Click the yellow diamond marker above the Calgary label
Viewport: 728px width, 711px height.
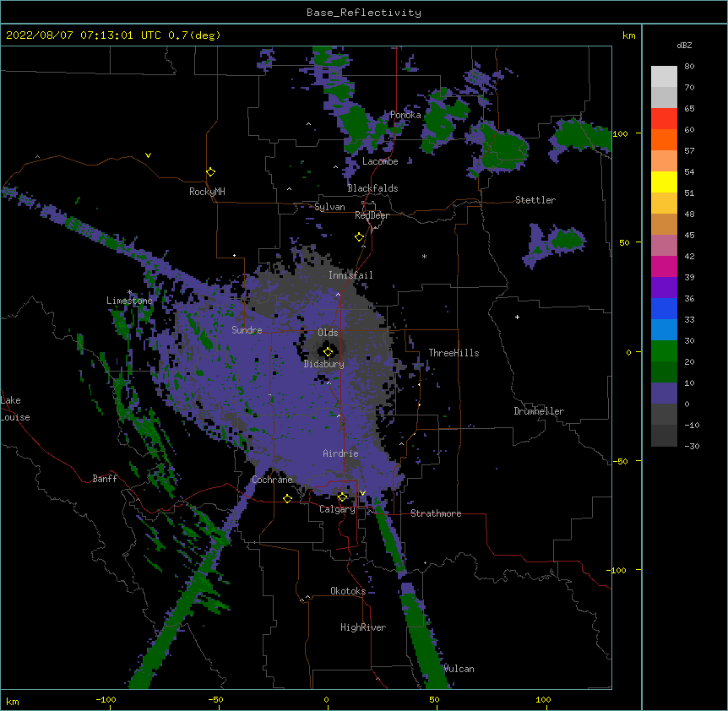[342, 497]
